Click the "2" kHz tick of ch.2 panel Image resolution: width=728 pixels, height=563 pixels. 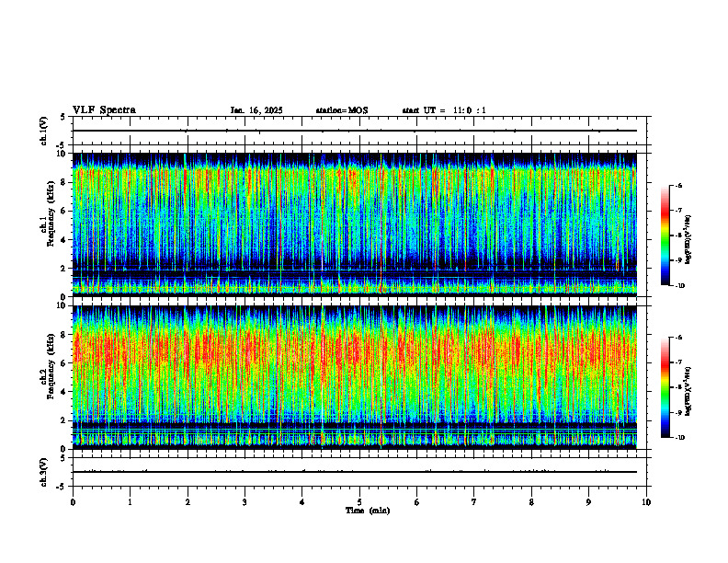pyautogui.click(x=64, y=420)
